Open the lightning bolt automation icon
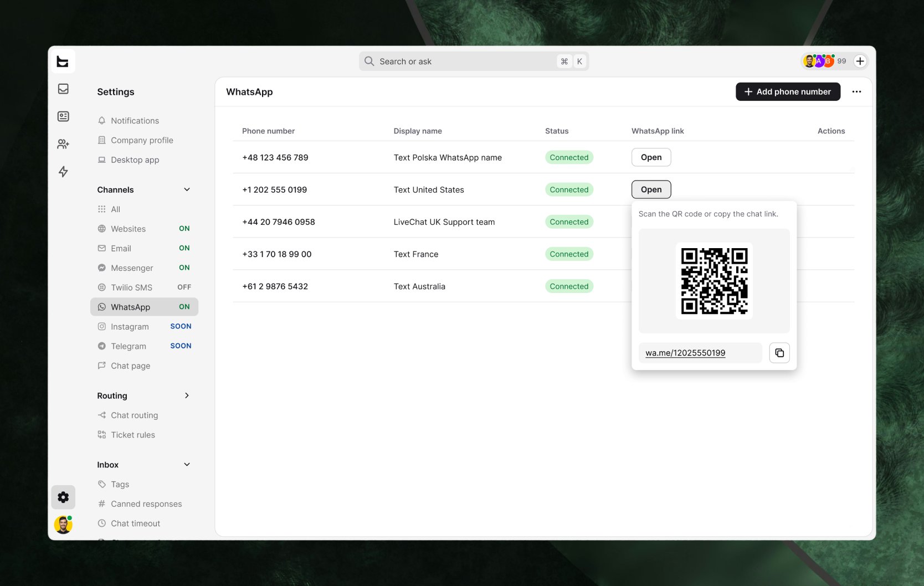This screenshot has height=586, width=924. point(63,172)
